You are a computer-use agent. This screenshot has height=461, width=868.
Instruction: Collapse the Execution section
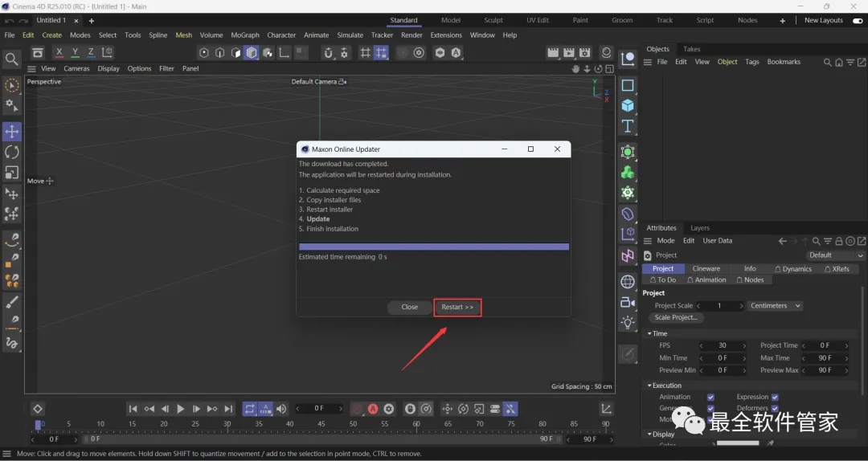point(650,386)
